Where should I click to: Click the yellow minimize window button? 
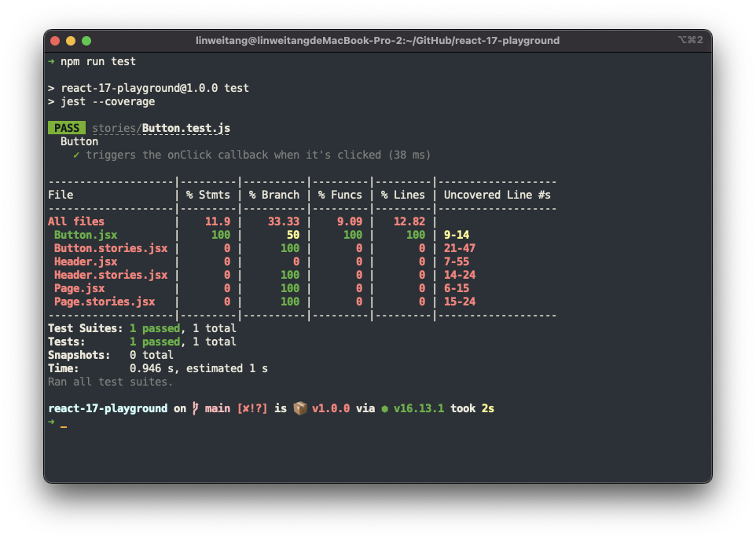pos(71,41)
